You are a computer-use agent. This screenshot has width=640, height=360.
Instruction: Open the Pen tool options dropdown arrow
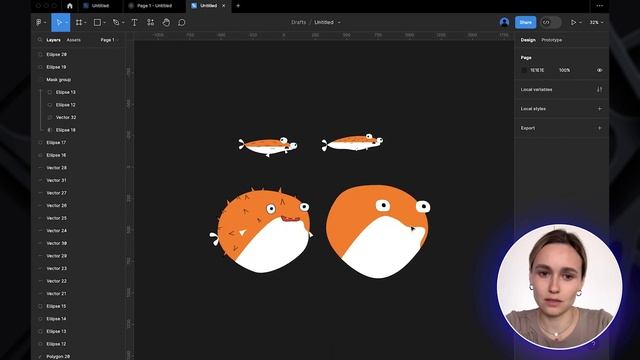123,22
